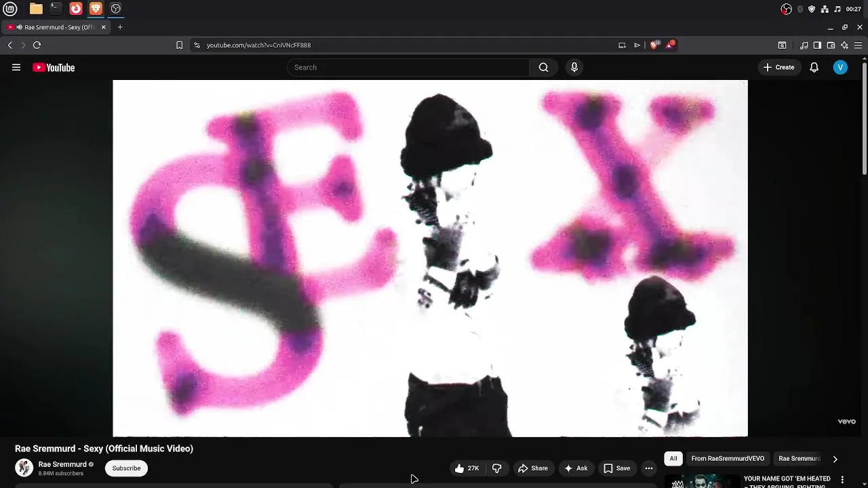Screen dimensions: 868x488
Task: Open Brave Leo AI sparkle icon
Action: [844, 45]
